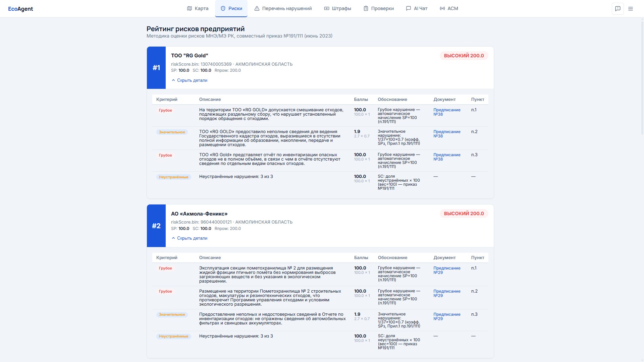Collapse details for ТОО "RG Gold"
The width and height of the screenshot is (644, 362).
pos(190,80)
